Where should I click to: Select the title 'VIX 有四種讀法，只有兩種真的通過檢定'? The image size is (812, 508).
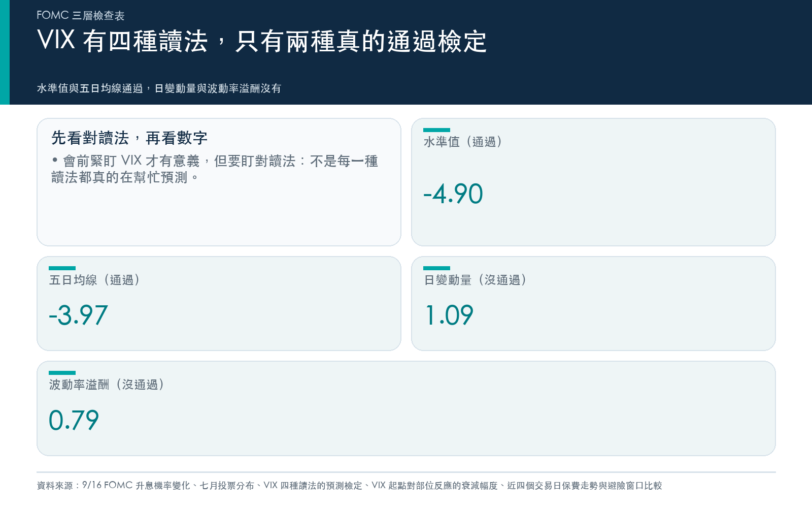[x=262, y=41]
